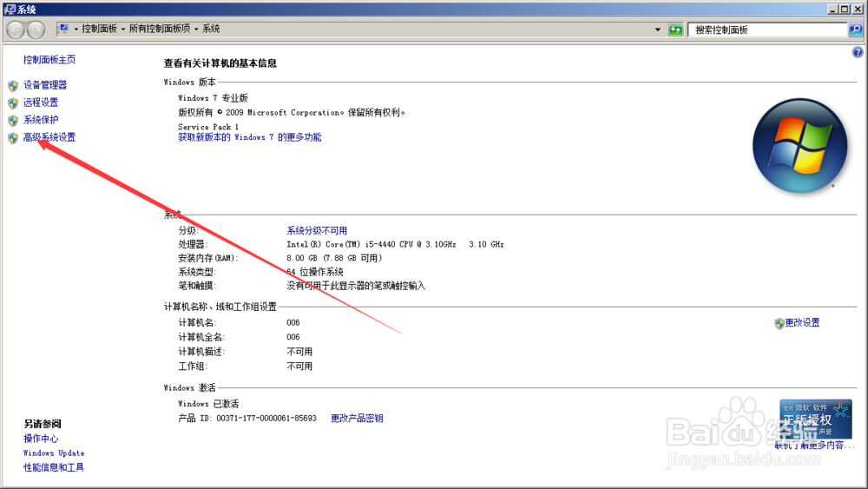This screenshot has width=868, height=489.
Task: Open 高级系统设置 link
Action: tap(49, 137)
